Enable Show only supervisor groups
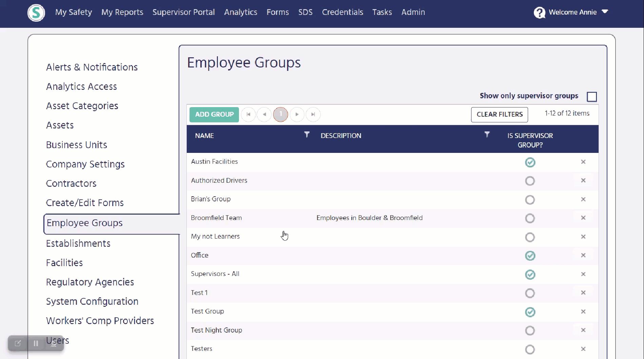The image size is (644, 359). [x=592, y=97]
